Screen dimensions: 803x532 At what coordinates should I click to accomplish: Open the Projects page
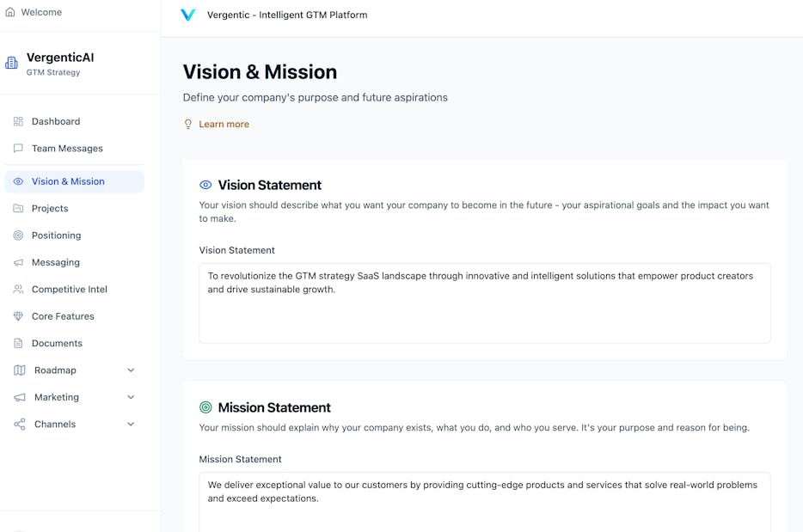50,208
